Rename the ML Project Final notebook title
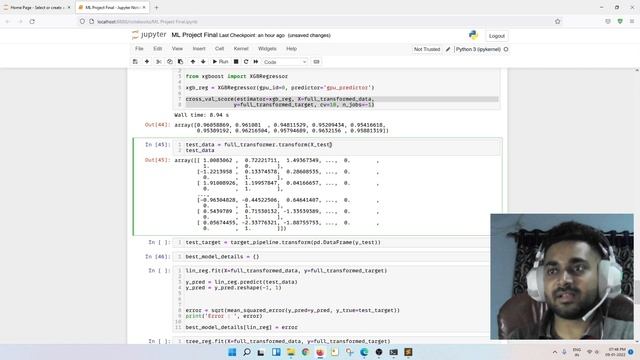Screen dimensions: 640x360 [x=194, y=35]
